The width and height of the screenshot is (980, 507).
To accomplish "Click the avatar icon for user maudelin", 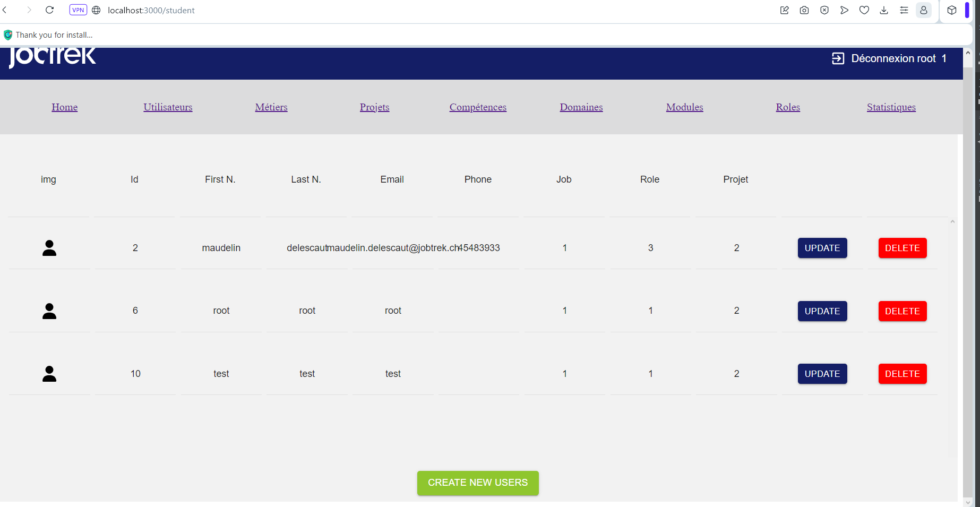I will coord(49,248).
